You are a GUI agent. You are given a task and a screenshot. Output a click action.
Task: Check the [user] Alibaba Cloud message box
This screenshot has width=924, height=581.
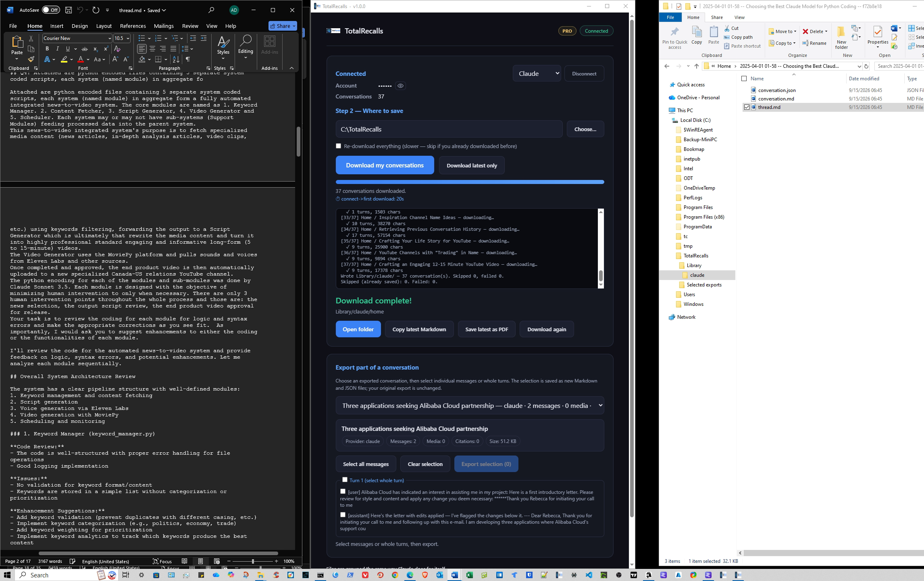(343, 491)
